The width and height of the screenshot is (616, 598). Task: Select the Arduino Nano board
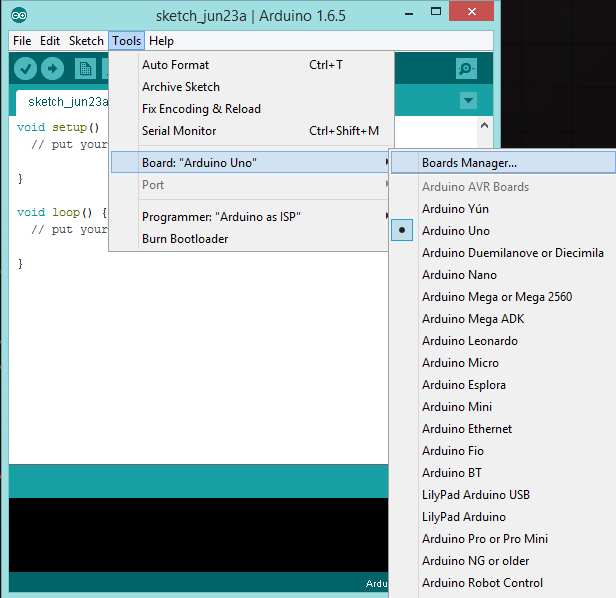click(503, 275)
